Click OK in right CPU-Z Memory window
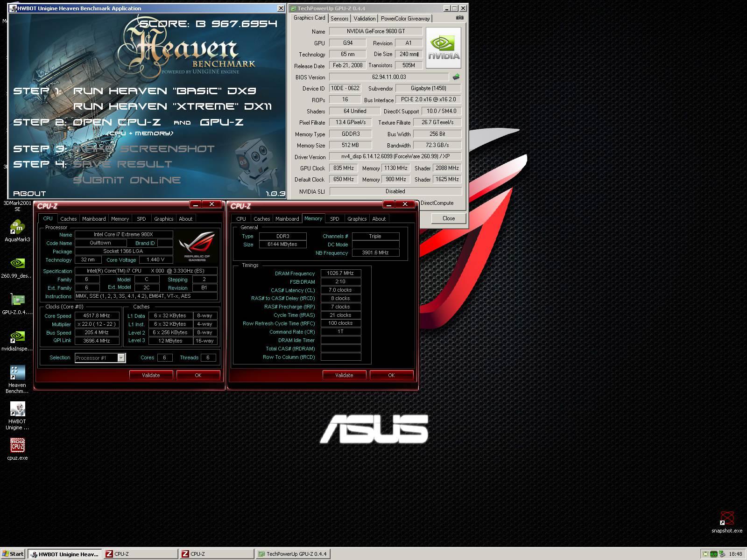This screenshot has width=747, height=560. pos(391,375)
